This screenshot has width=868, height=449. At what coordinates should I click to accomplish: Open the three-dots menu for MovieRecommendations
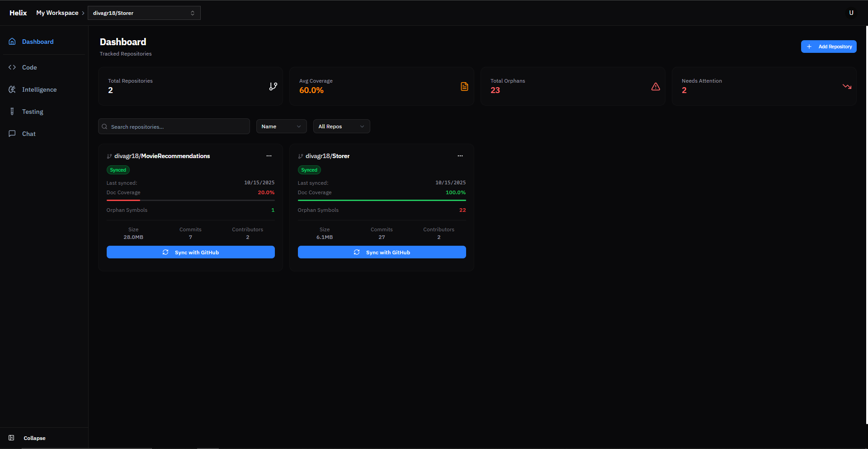[x=269, y=156]
